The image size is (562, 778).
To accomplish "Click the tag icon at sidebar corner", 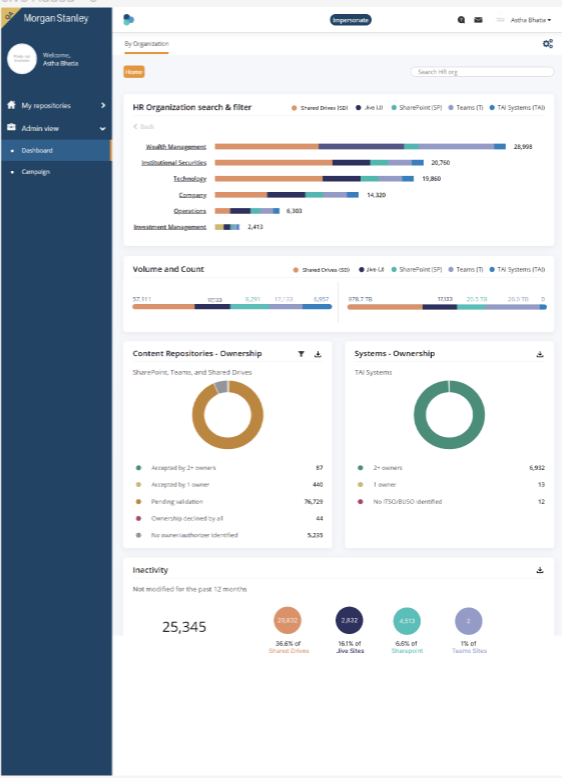I will tap(8, 16).
